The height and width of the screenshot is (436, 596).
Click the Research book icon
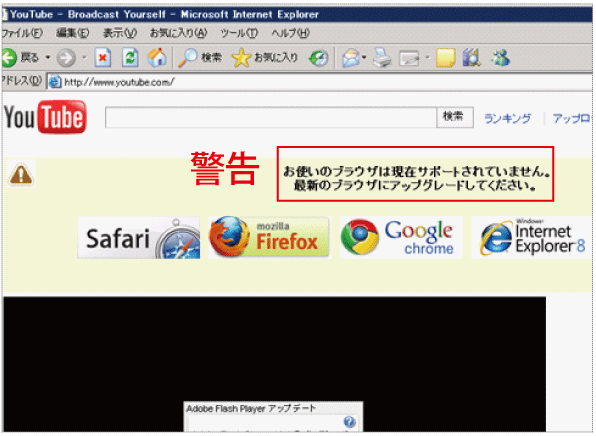pos(472,58)
